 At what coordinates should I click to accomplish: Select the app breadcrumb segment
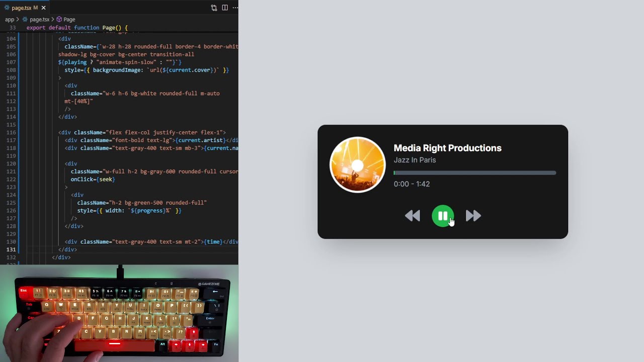tap(10, 19)
